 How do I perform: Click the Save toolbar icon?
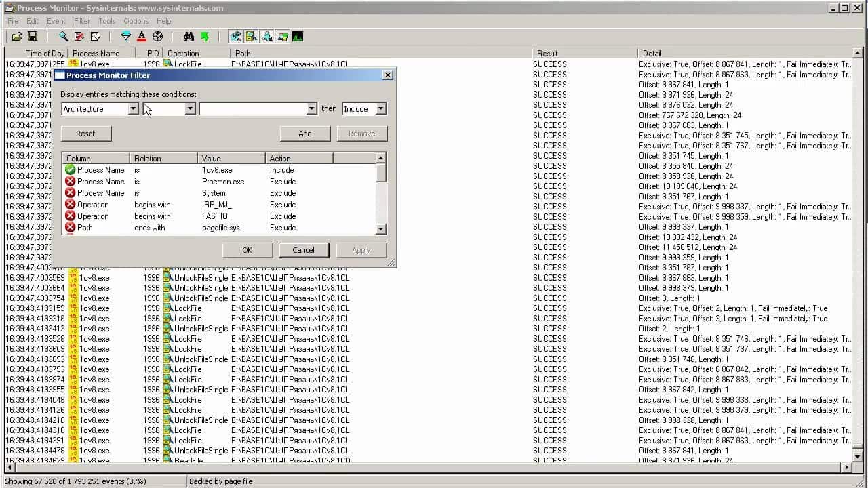pos(33,37)
